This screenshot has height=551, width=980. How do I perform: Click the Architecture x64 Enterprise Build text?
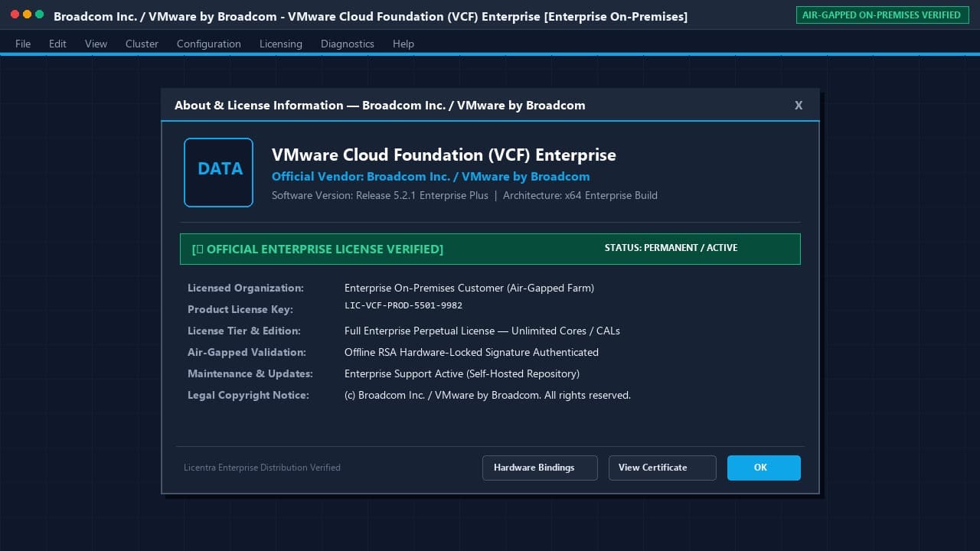tap(580, 195)
